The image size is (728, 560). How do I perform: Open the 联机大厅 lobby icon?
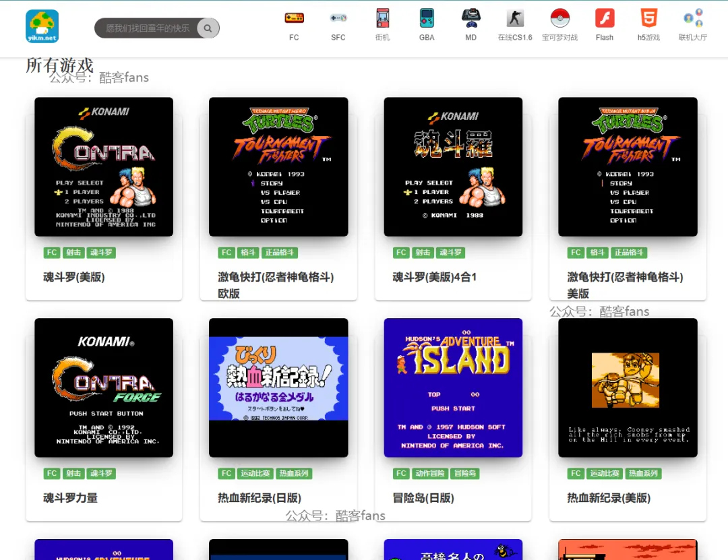(693, 18)
